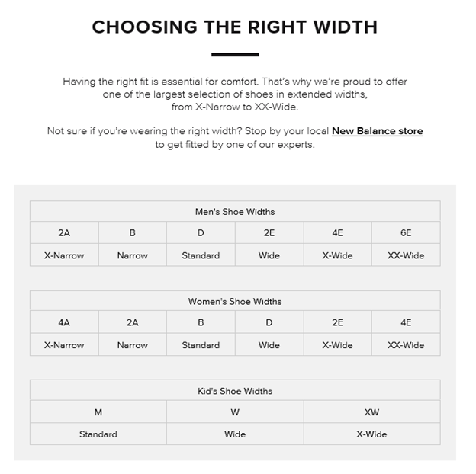Click the Wide label in the women's table
476x474 pixels.
click(x=269, y=345)
